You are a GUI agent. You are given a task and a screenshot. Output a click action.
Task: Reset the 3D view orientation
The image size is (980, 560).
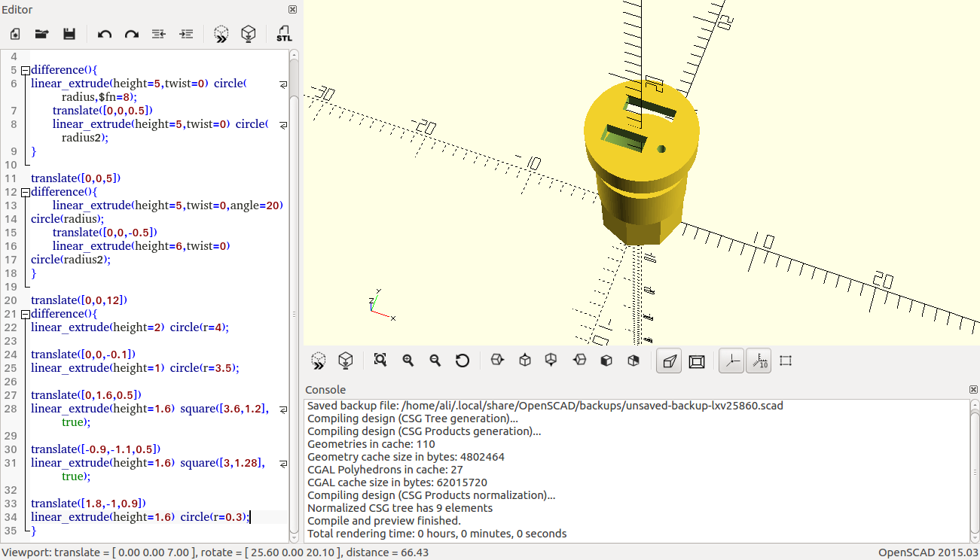463,361
